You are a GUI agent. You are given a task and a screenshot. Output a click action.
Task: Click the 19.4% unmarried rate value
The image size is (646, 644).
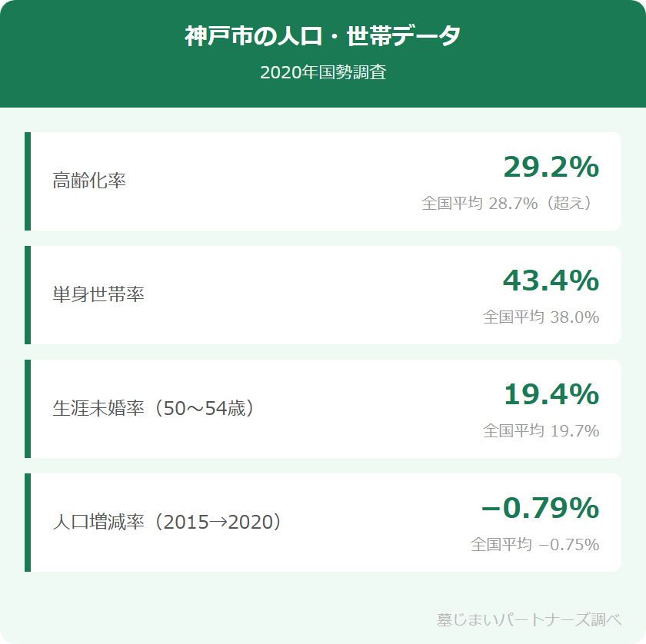[x=551, y=394]
